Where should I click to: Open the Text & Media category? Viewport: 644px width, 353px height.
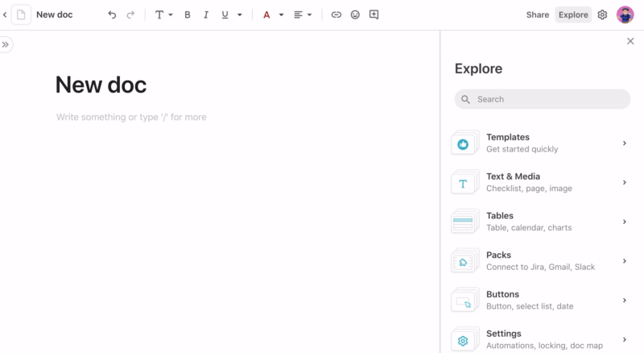tap(541, 182)
